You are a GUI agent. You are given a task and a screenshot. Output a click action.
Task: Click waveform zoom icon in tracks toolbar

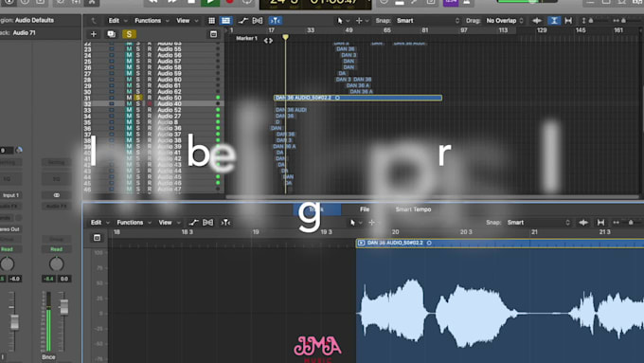pyautogui.click(x=536, y=21)
